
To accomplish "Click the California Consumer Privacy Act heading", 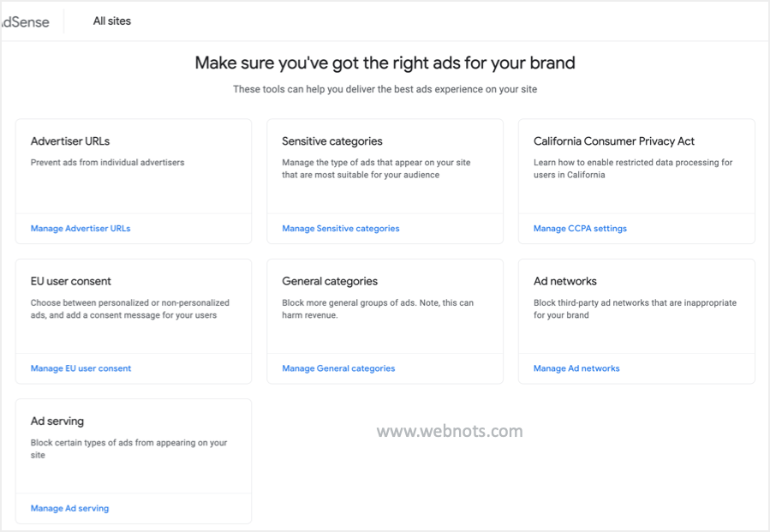I will click(x=614, y=141).
